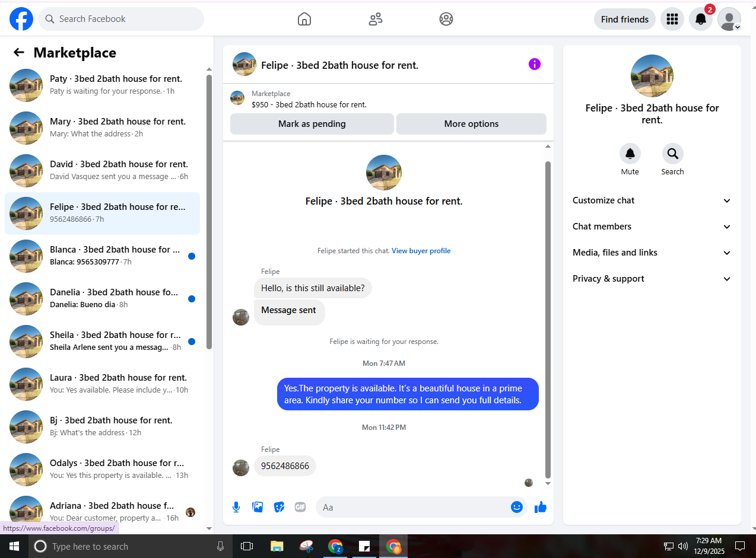Click the Search Facebook field

[121, 19]
